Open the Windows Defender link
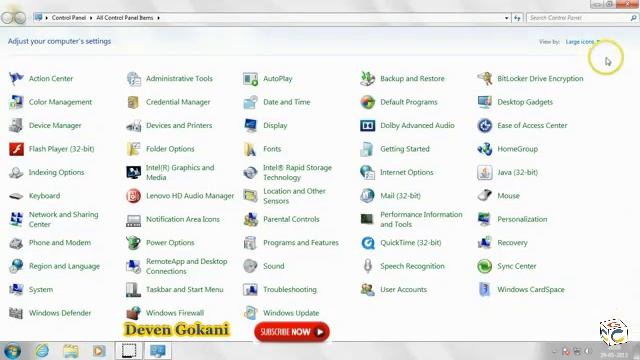 pos(60,313)
